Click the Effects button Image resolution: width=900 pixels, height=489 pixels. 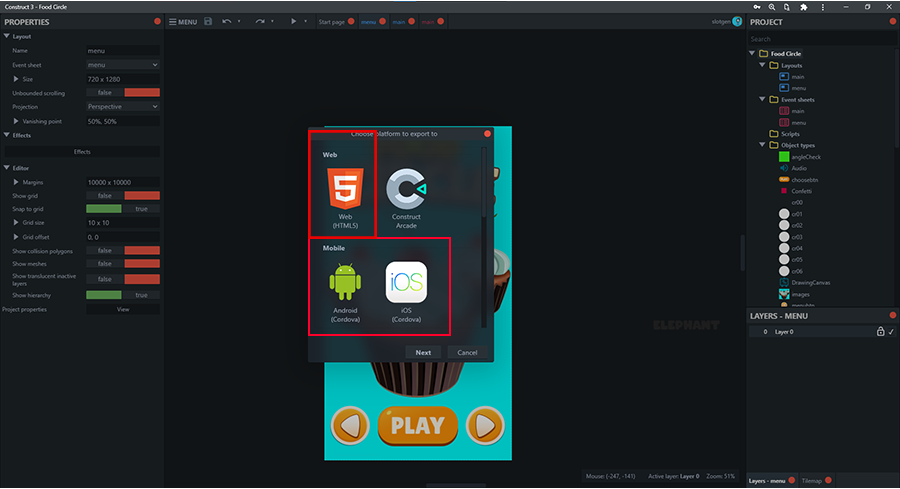tap(82, 152)
